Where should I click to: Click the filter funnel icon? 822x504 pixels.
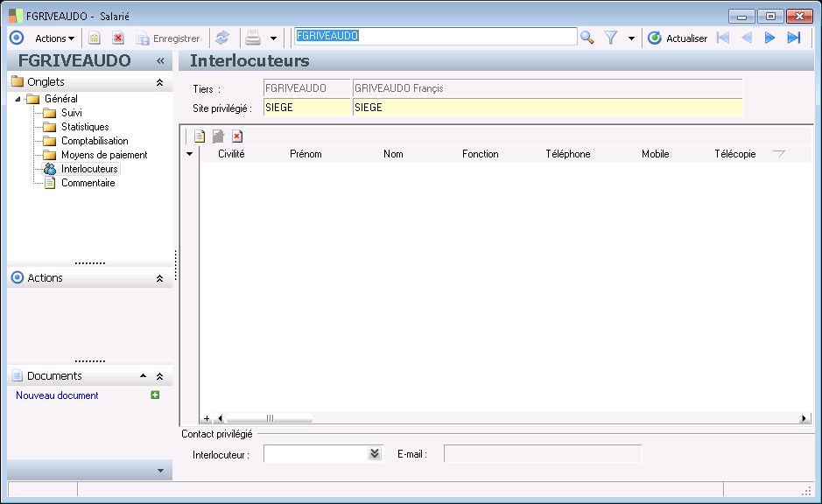pos(611,38)
